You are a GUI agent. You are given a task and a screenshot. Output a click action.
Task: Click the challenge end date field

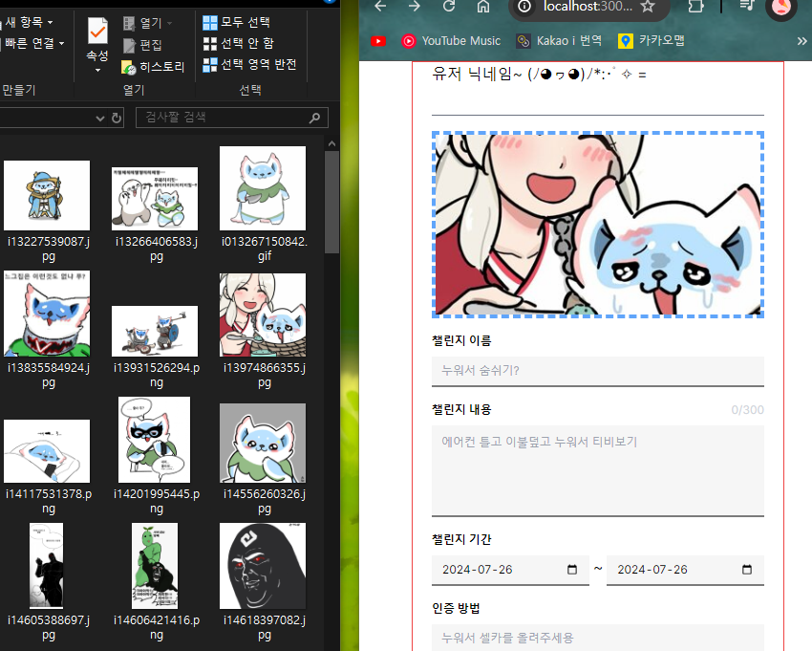[685, 570]
